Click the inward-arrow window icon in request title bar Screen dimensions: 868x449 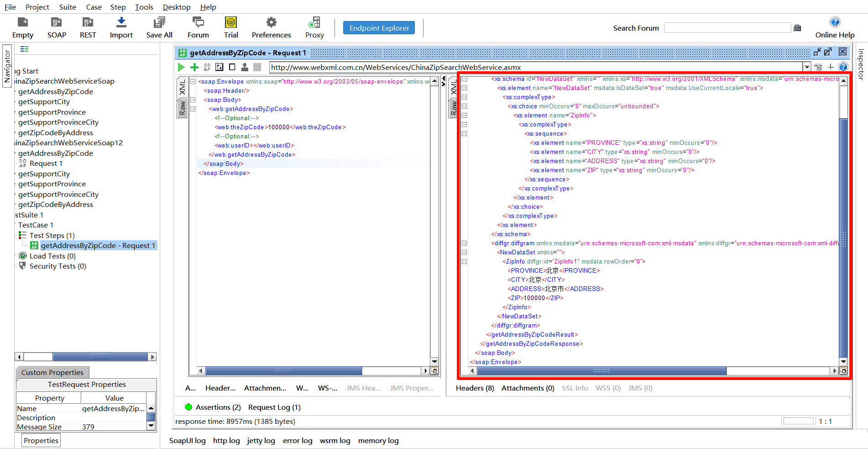[817, 52]
